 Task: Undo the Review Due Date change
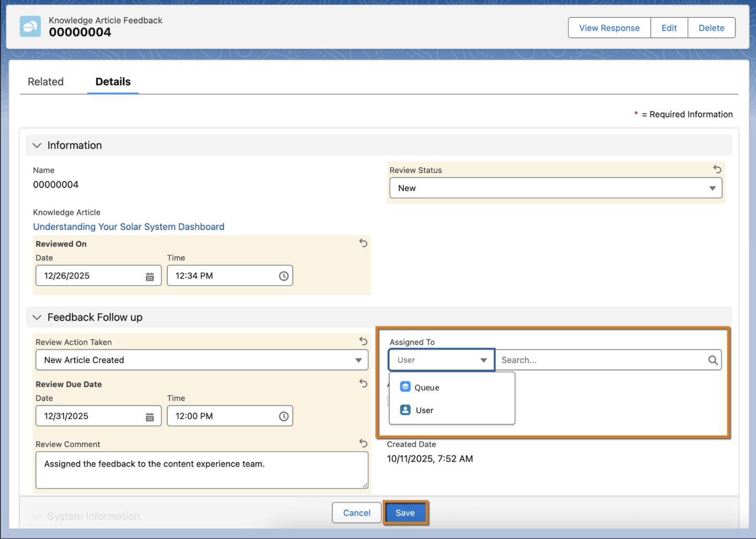363,383
